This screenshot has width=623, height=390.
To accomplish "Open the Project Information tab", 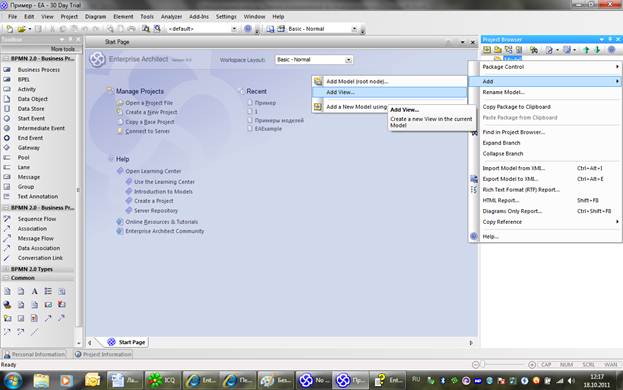I will pyautogui.click(x=103, y=354).
